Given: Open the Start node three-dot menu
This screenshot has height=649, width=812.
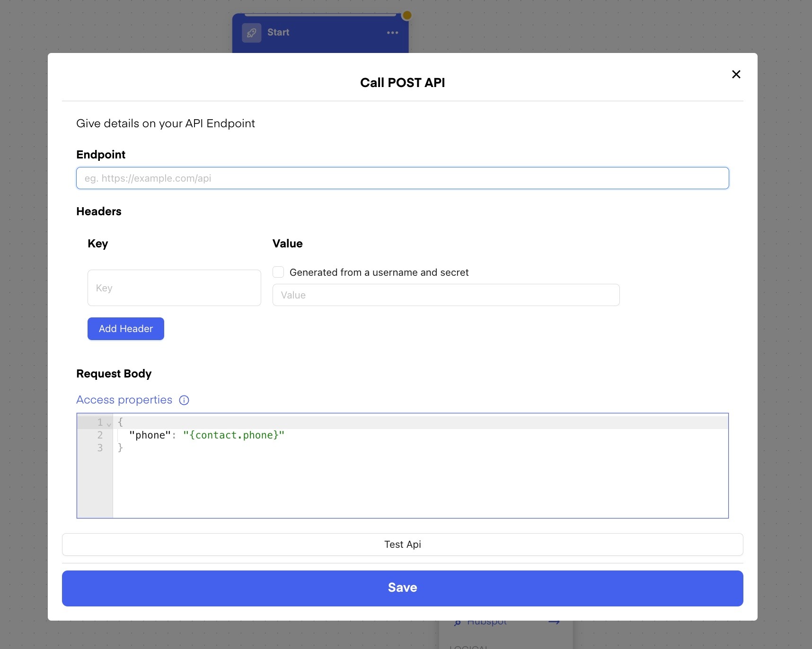Looking at the screenshot, I should tap(392, 33).
